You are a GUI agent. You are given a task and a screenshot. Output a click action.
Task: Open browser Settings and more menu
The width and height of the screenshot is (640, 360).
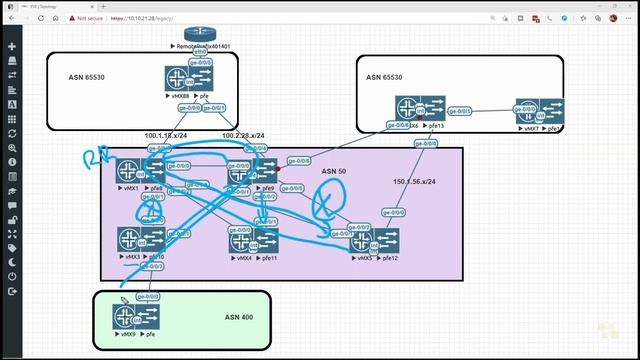pos(628,18)
